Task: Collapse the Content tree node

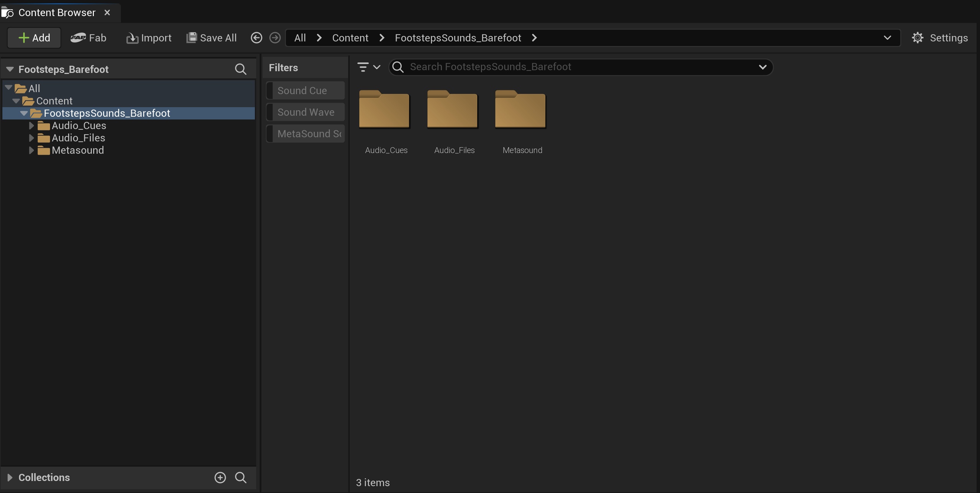Action: click(16, 101)
